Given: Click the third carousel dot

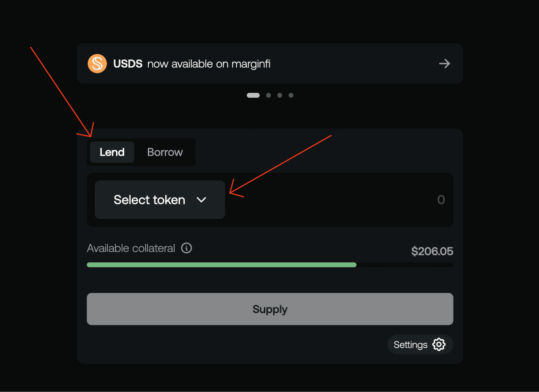Looking at the screenshot, I should point(280,95).
